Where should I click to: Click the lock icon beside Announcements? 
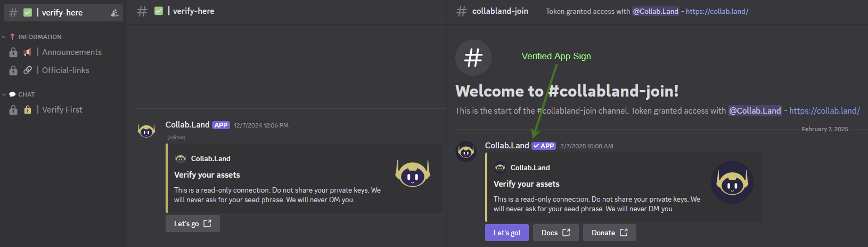click(13, 52)
